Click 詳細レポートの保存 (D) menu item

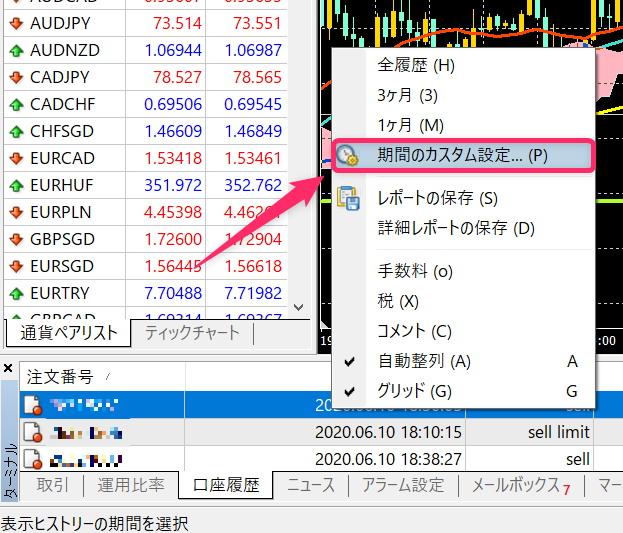463,228
